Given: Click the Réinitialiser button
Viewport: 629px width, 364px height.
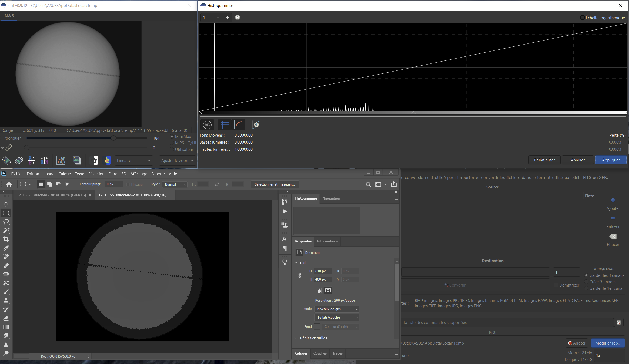Looking at the screenshot, I should click(544, 160).
